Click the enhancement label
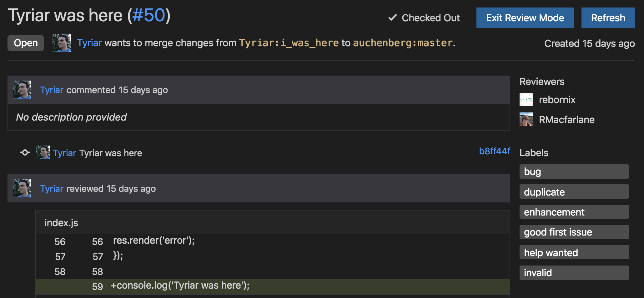Viewport: 644px width, 298px height. click(574, 212)
